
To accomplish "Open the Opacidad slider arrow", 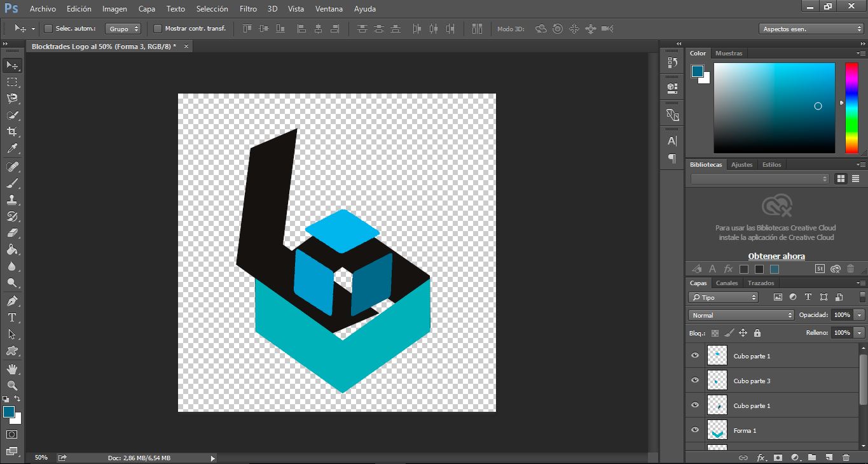I will pyautogui.click(x=860, y=315).
